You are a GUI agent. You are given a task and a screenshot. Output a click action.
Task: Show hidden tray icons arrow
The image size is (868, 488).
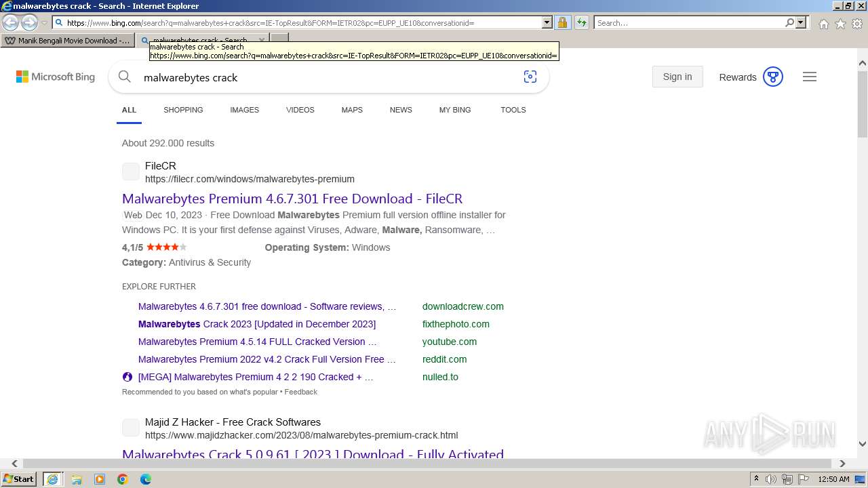[x=756, y=479]
